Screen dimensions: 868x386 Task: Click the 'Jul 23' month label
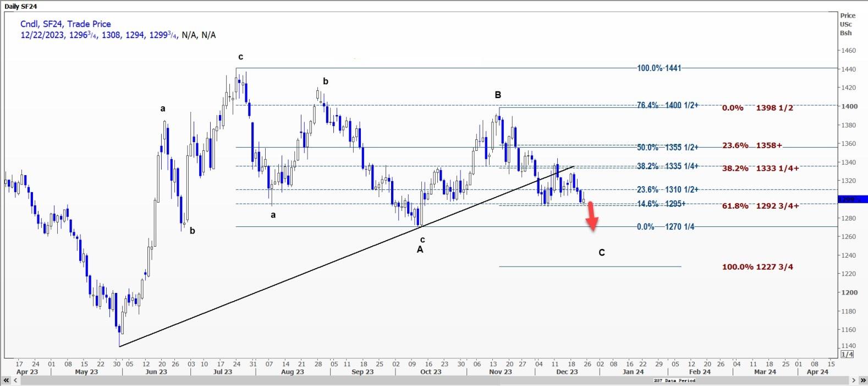point(222,372)
